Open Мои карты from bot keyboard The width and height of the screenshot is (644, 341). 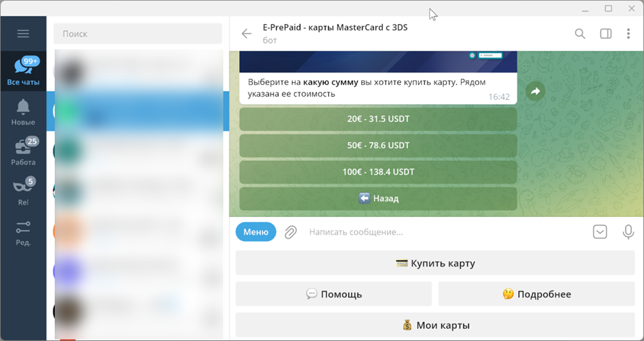pyautogui.click(x=435, y=325)
